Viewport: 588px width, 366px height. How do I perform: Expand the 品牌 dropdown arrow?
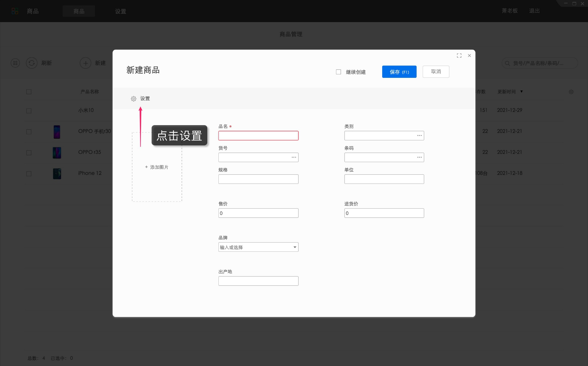point(295,247)
